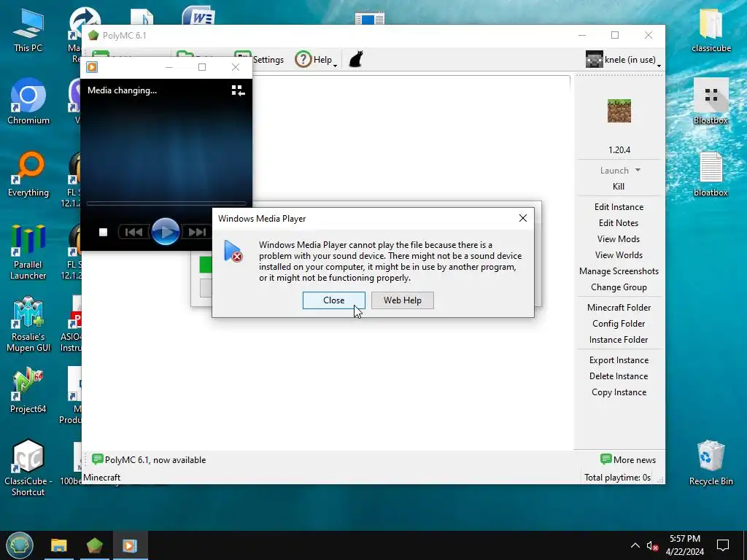This screenshot has height=560, width=747.
Task: Open Everything search shortcut
Action: click(28, 174)
